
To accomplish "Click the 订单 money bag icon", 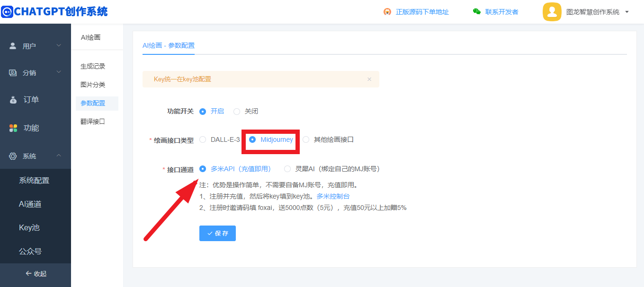I will [13, 100].
